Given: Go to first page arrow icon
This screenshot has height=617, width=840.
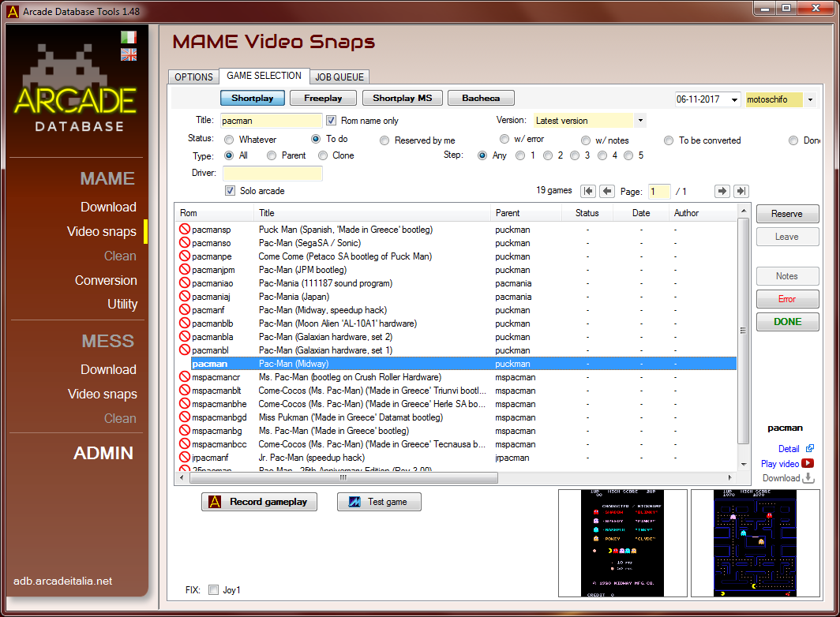Looking at the screenshot, I should pos(588,191).
